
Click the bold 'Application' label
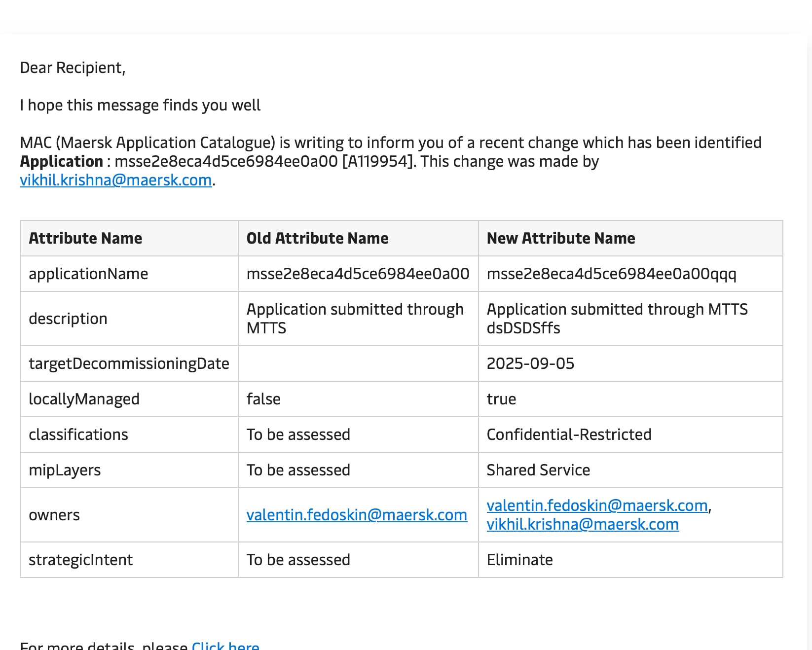click(61, 161)
